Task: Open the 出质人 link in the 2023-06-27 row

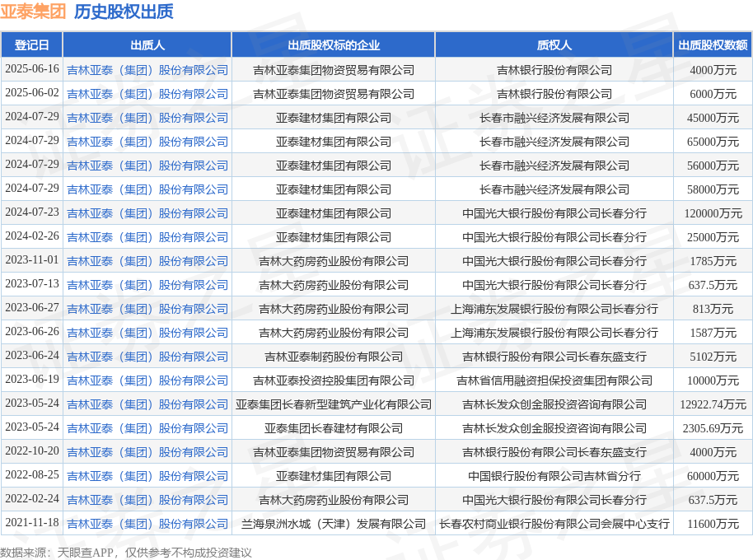Action: pyautogui.click(x=147, y=309)
